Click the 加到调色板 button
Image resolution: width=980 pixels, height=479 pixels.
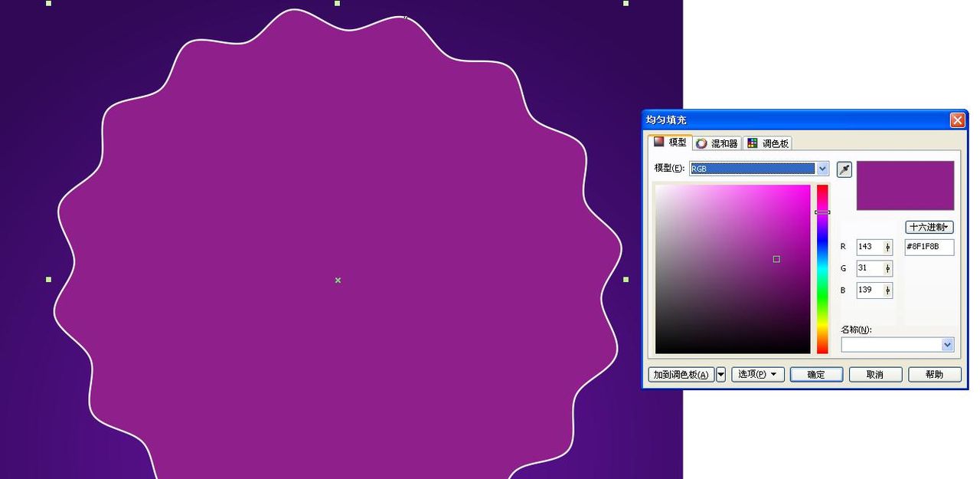(681, 375)
